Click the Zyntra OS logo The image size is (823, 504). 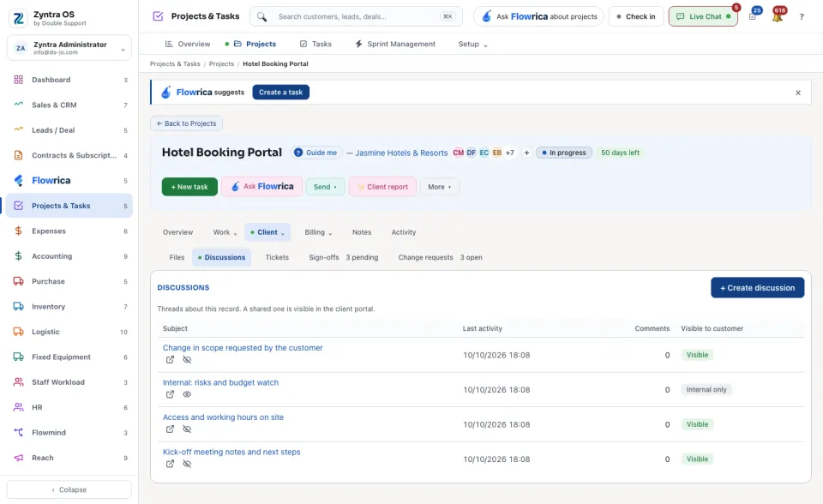point(18,18)
